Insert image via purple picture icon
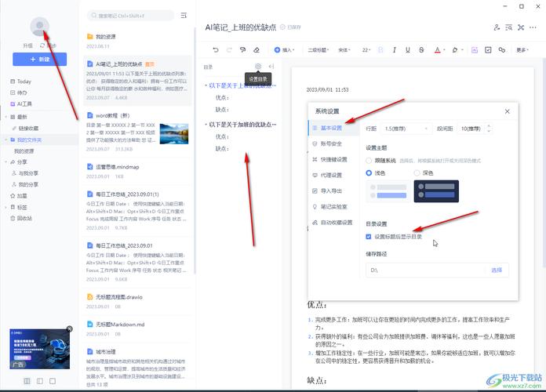The width and height of the screenshot is (546, 392). 475,50
